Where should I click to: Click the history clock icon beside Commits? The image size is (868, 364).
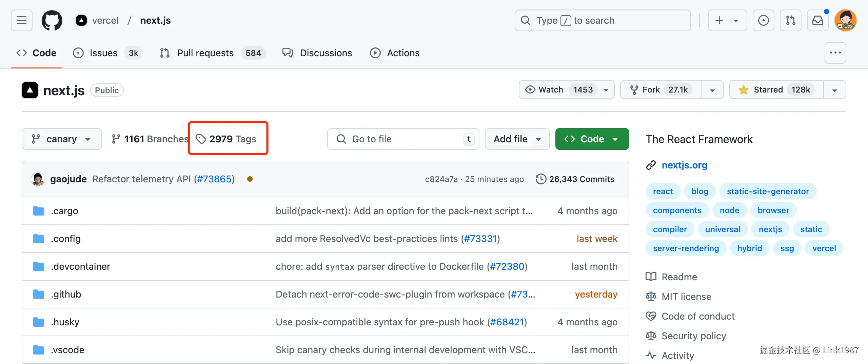click(x=541, y=179)
